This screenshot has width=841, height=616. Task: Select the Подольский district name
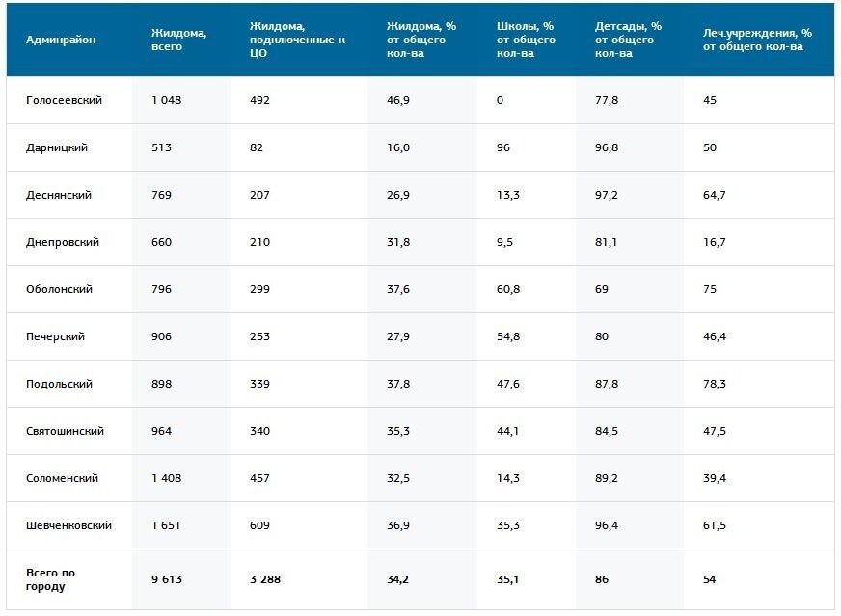tap(59, 384)
